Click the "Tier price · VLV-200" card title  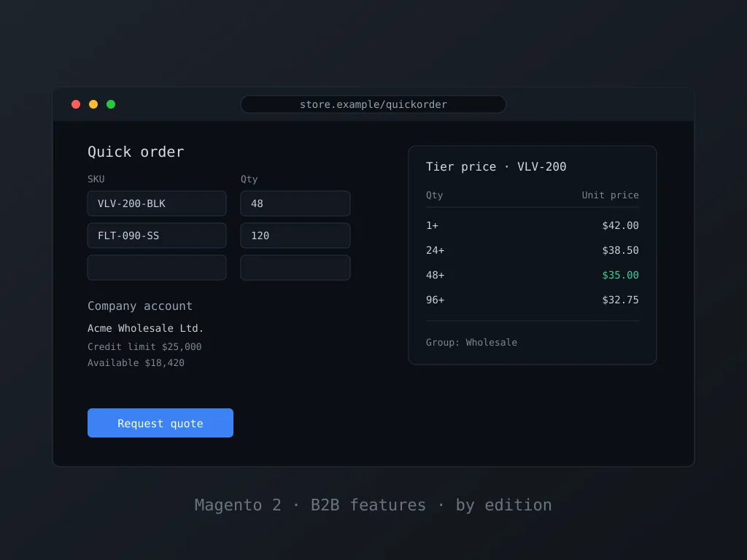click(x=496, y=167)
